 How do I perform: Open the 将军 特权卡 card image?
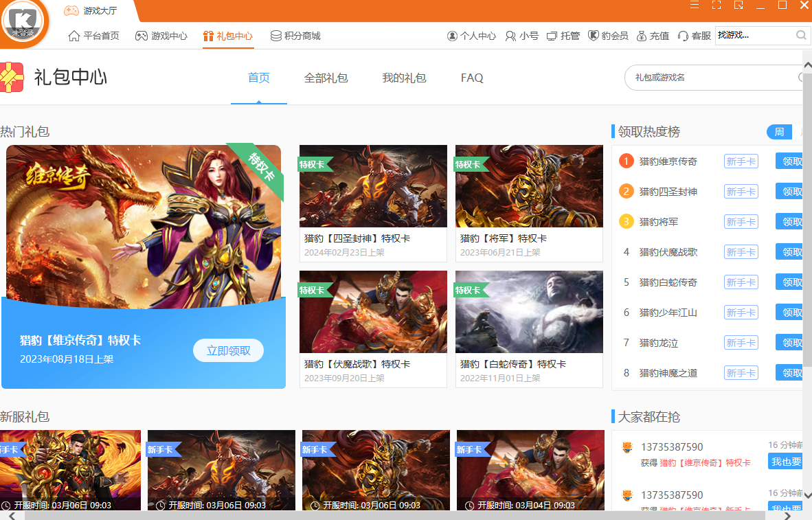coord(529,186)
